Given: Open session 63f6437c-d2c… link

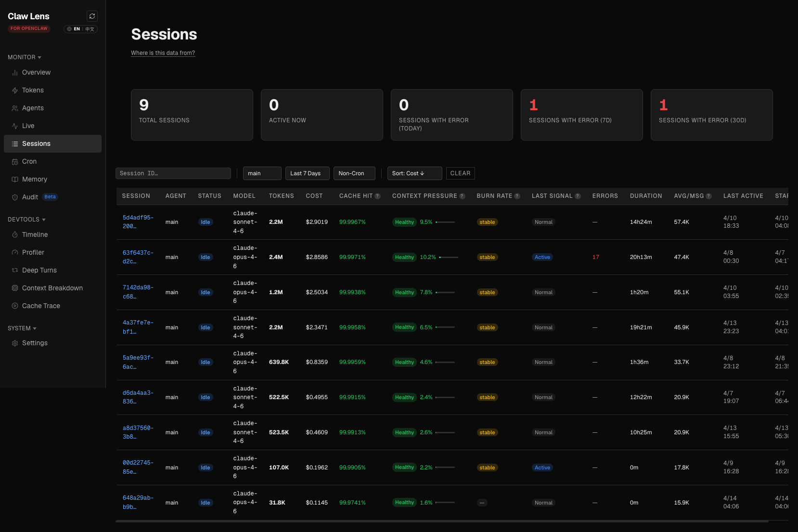Looking at the screenshot, I should 138,257.
